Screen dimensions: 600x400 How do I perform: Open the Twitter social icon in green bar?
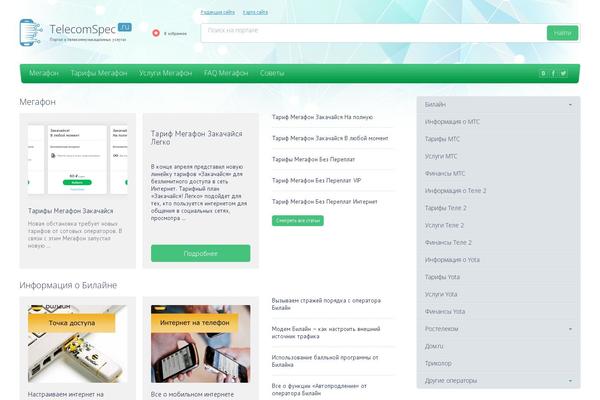pyautogui.click(x=563, y=73)
